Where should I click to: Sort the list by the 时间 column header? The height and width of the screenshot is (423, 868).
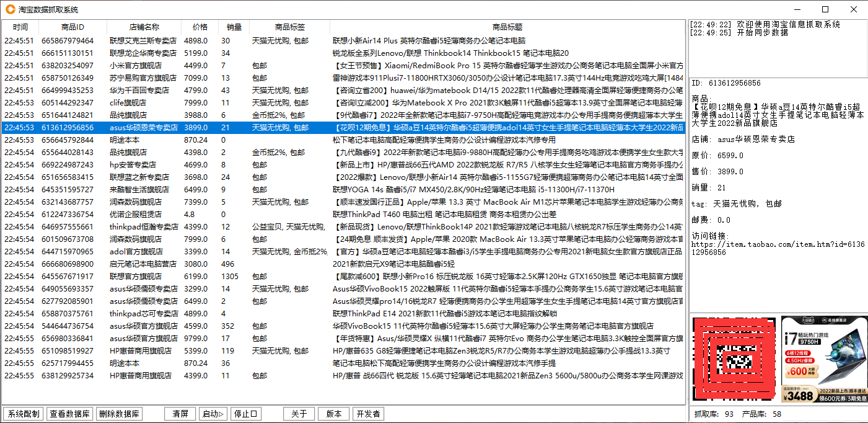click(x=20, y=27)
